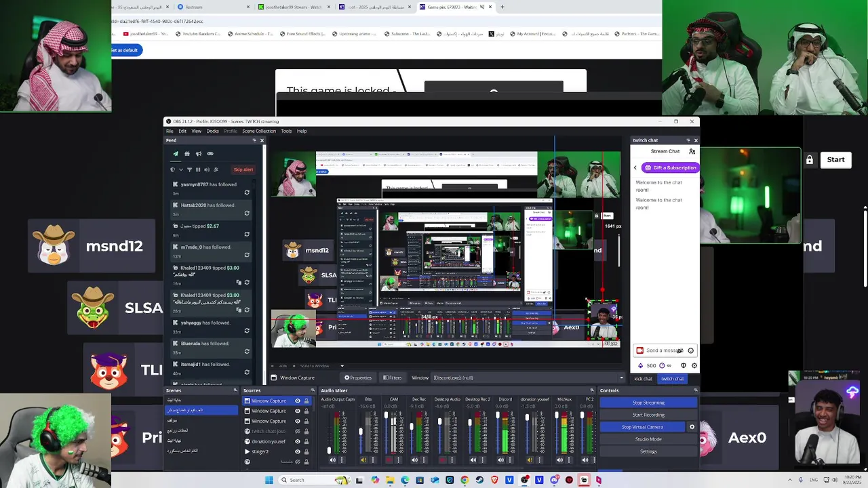Viewport: 868px width, 488px height.
Task: Toggle visibility of twitch chatt joso source
Action: 297,431
